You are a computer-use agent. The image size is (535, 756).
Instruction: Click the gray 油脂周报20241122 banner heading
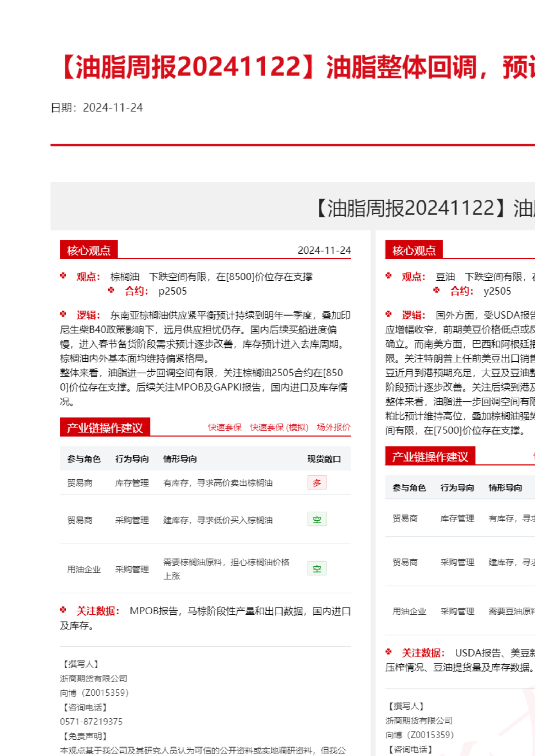click(423, 208)
